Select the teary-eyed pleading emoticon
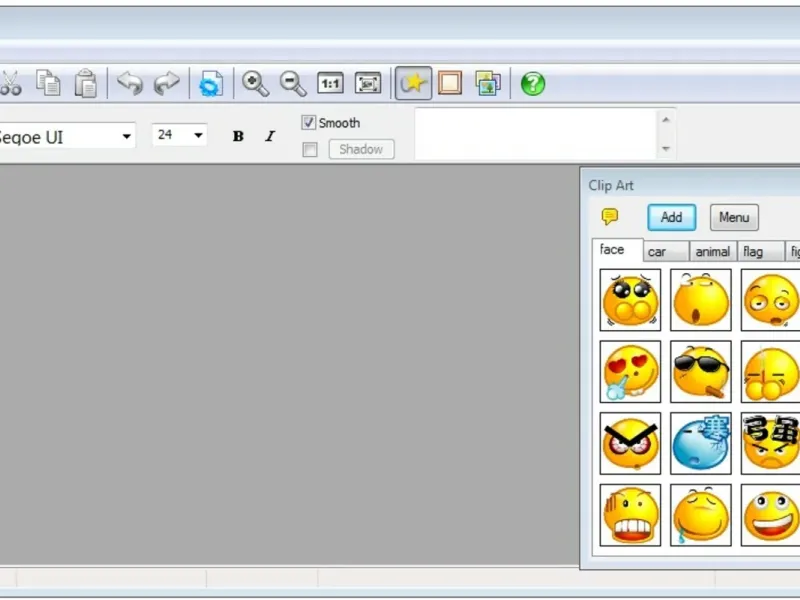The width and height of the screenshot is (800, 600). point(630,300)
